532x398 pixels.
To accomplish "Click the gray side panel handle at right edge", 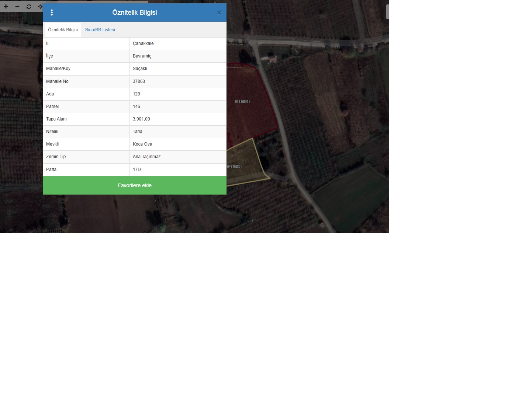I will (387, 12).
